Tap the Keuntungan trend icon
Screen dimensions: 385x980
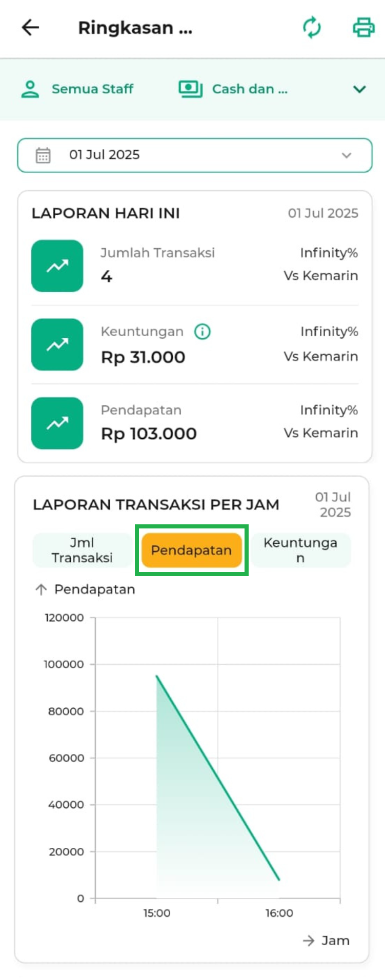pyautogui.click(x=57, y=344)
